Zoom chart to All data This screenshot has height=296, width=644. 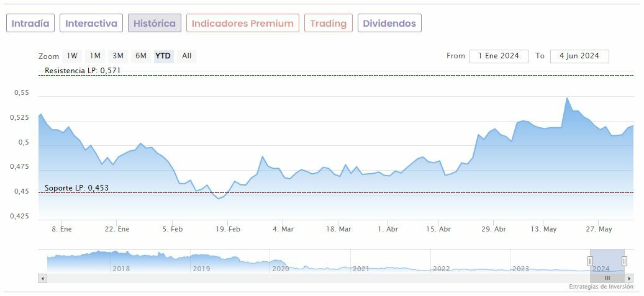186,56
